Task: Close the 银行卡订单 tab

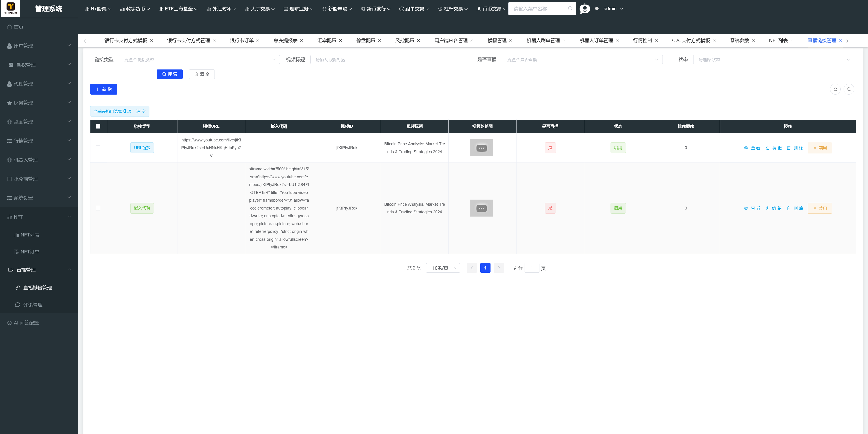Action: [258, 41]
